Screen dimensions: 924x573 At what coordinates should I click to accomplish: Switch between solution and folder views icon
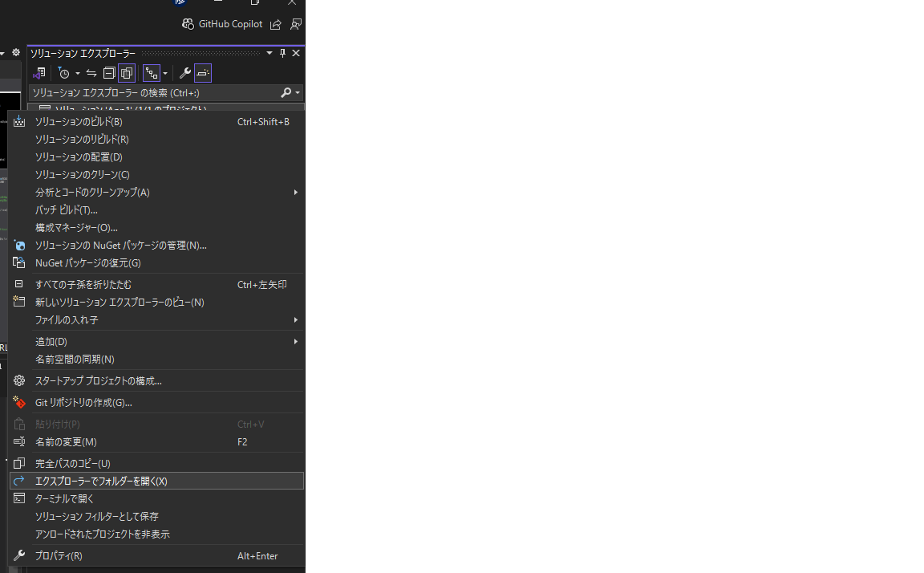click(39, 73)
